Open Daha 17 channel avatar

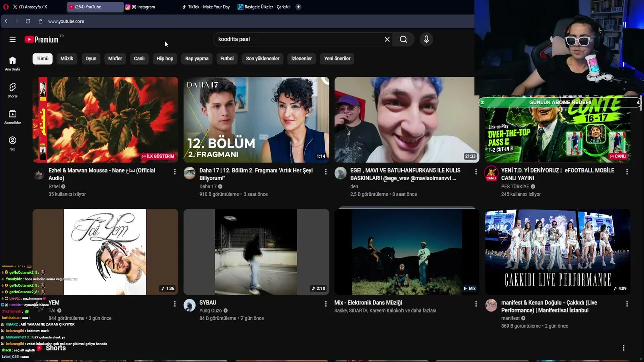189,173
